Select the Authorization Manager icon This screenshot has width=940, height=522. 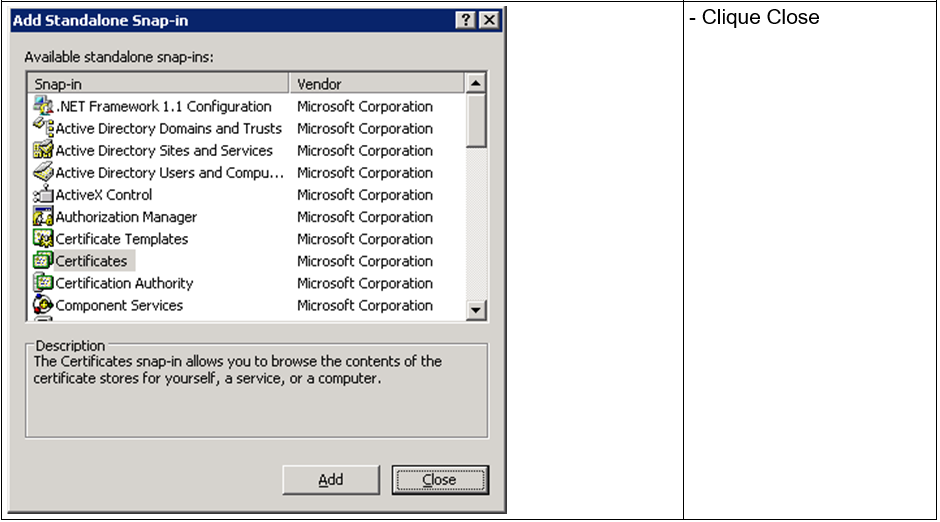pyautogui.click(x=43, y=216)
